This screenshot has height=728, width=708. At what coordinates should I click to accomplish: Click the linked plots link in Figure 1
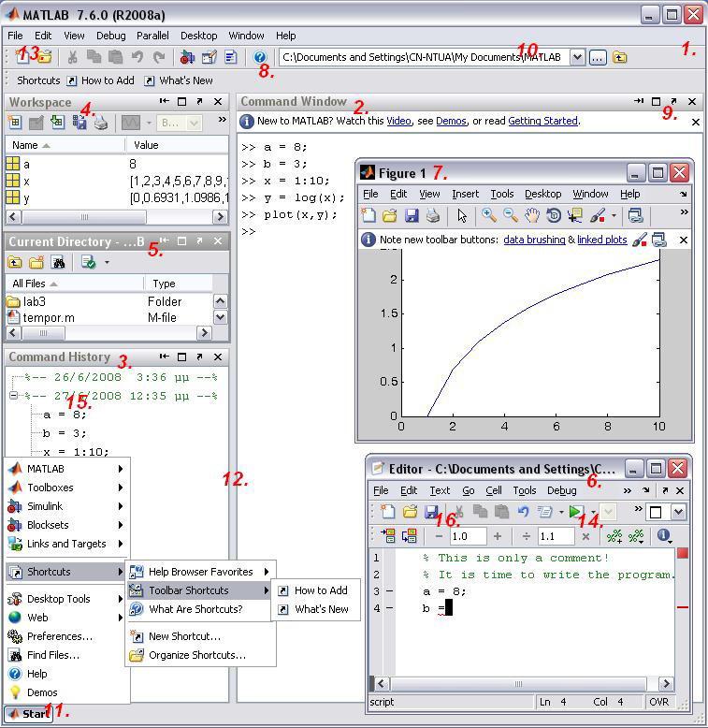coord(602,240)
